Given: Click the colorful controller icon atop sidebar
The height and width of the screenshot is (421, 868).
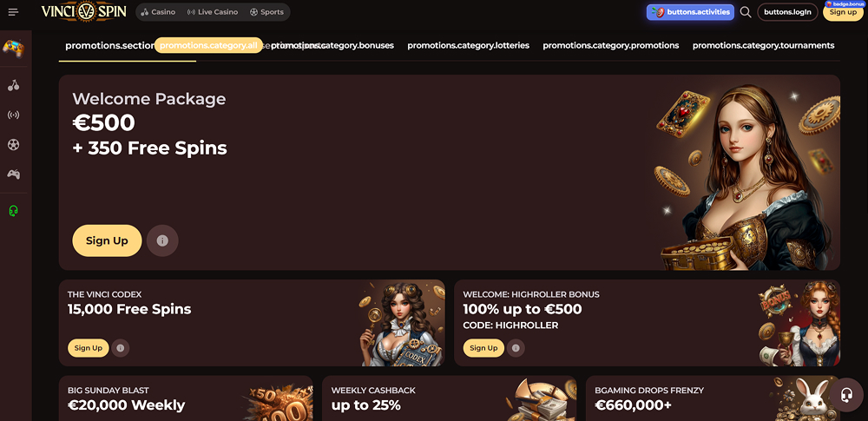Looking at the screenshot, I should click(13, 49).
